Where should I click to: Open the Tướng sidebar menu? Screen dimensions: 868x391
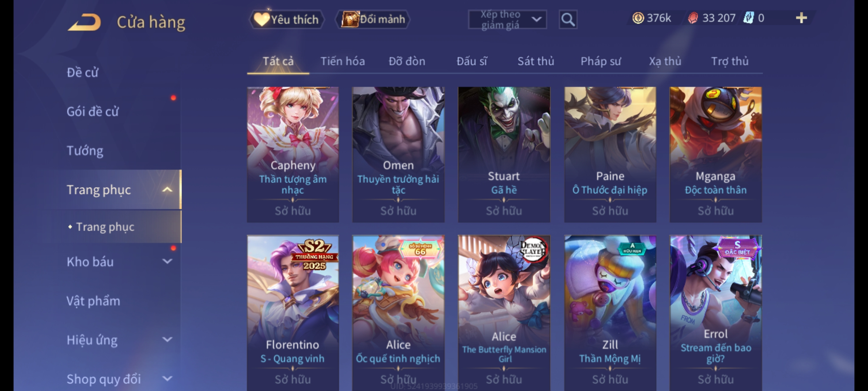point(85,150)
